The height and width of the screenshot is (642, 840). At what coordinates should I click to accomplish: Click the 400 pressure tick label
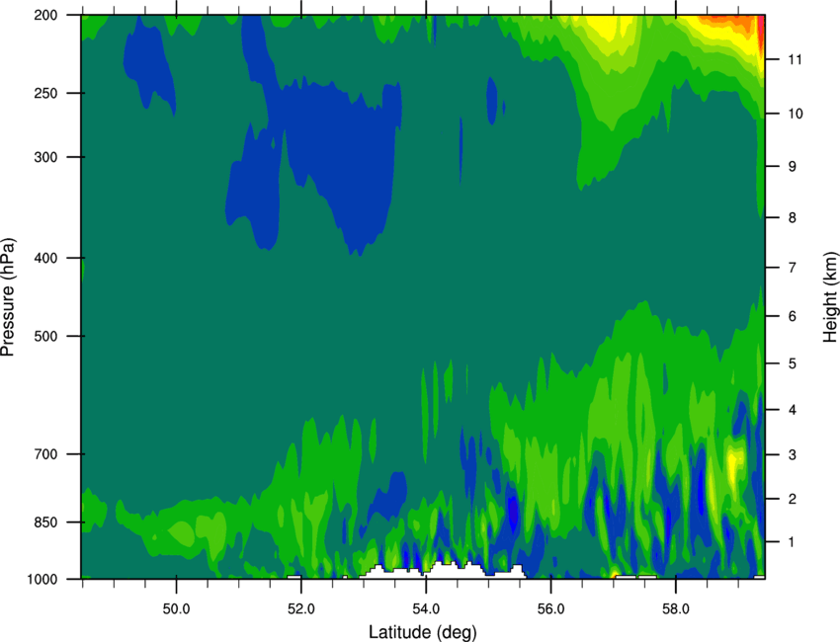[46, 258]
